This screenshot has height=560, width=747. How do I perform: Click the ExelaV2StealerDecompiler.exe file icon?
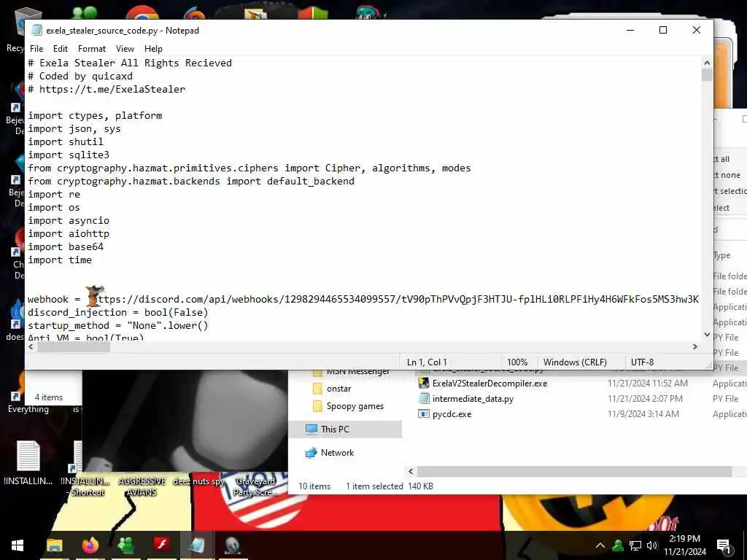424,383
